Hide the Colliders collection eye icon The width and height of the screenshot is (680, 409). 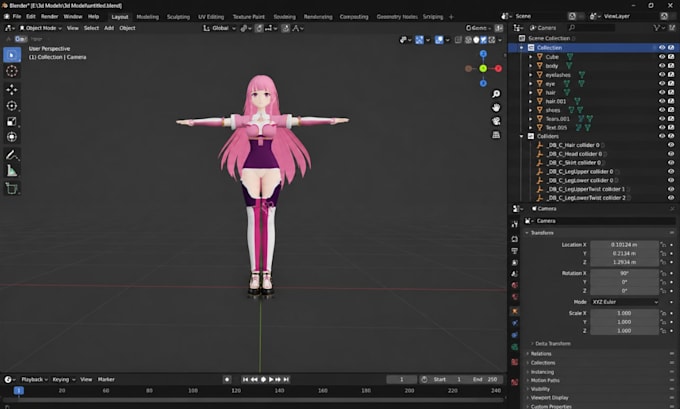tap(662, 136)
